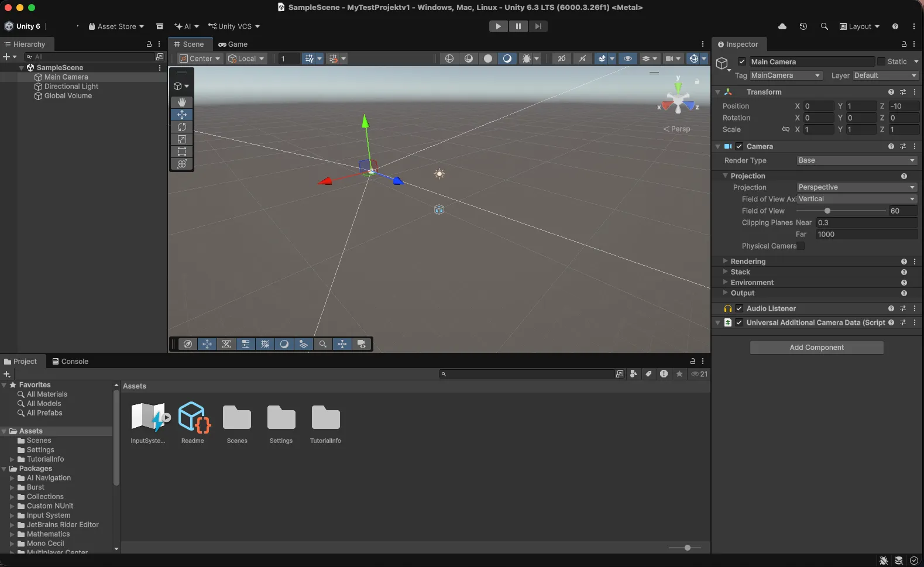The width and height of the screenshot is (924, 567).
Task: Enable the Physical Camera checkbox
Action: point(801,246)
